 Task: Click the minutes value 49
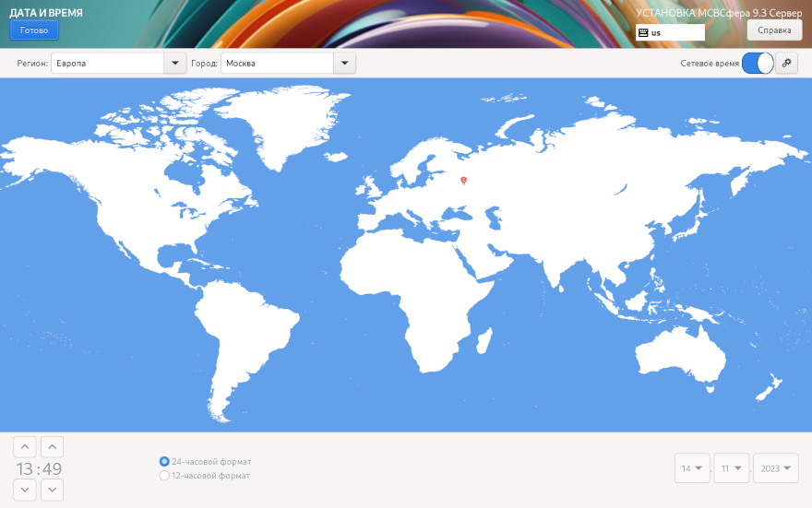pyautogui.click(x=53, y=468)
